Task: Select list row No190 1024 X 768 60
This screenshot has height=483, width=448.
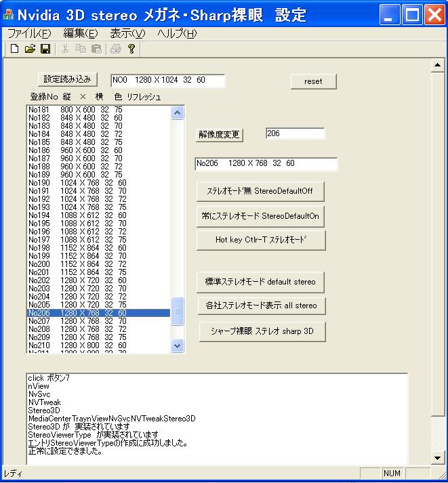Action: [98, 183]
